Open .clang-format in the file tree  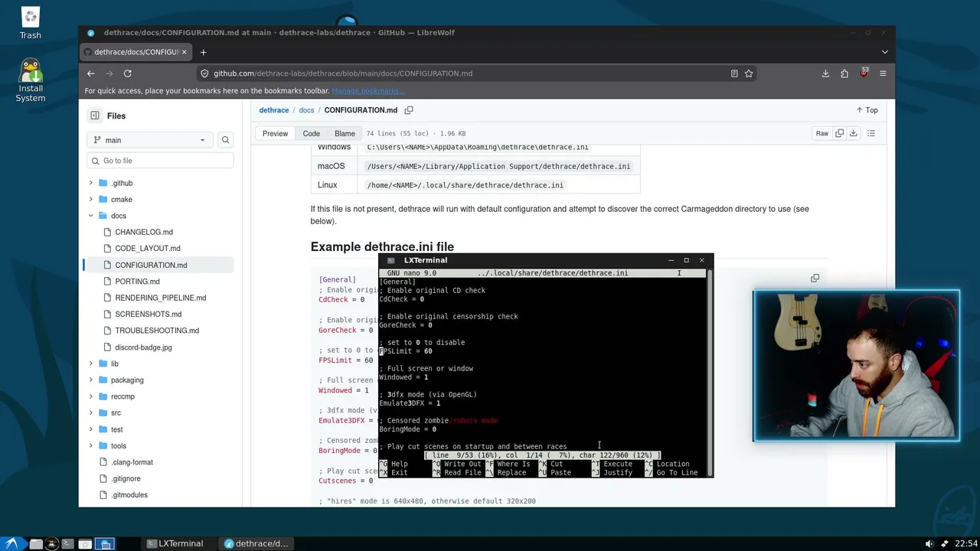click(x=132, y=462)
